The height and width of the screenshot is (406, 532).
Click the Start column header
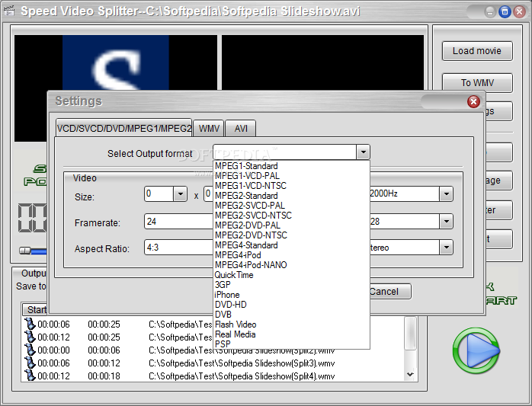tap(34, 309)
